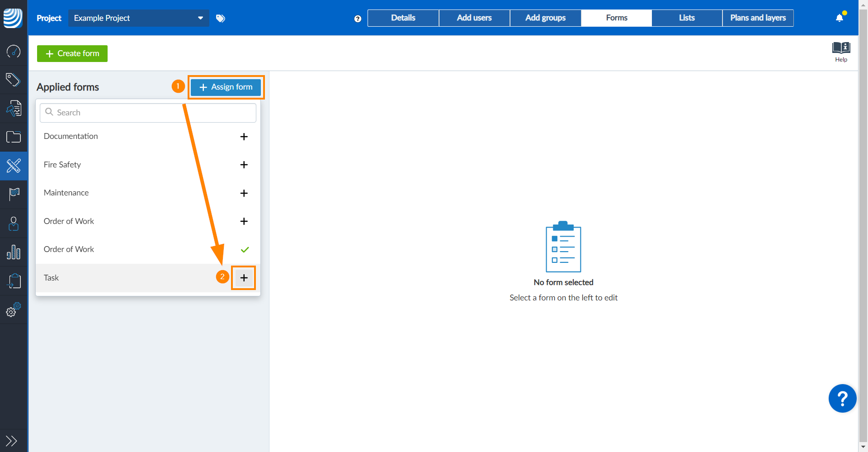Screen dimensions: 868x452
Task: Toggle the assigned Order of Work checkmark
Action: [245, 250]
